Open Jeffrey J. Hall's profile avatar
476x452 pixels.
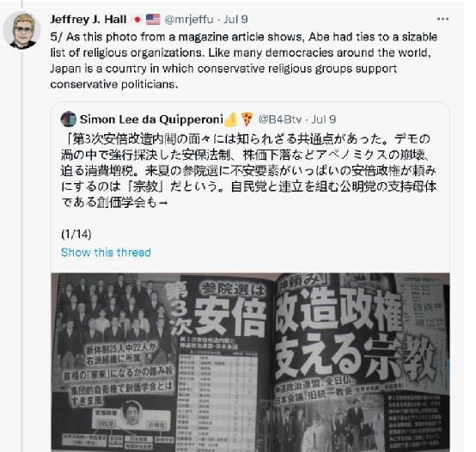21,30
